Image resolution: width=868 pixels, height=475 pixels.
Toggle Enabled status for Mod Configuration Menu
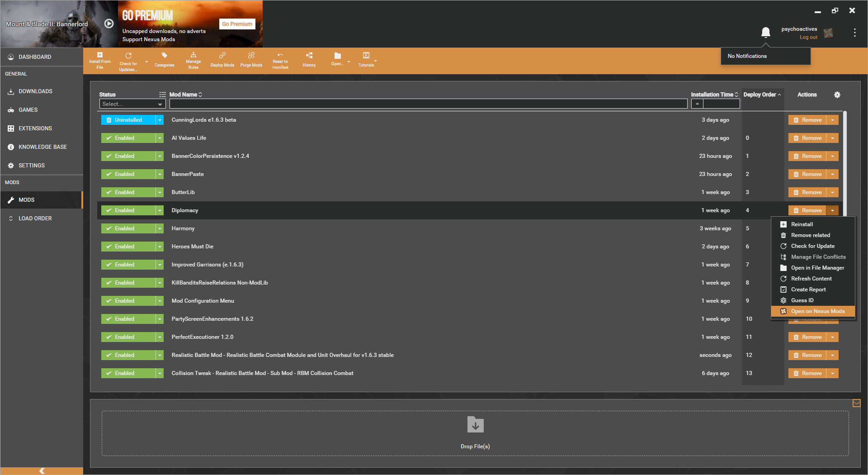[128, 301]
